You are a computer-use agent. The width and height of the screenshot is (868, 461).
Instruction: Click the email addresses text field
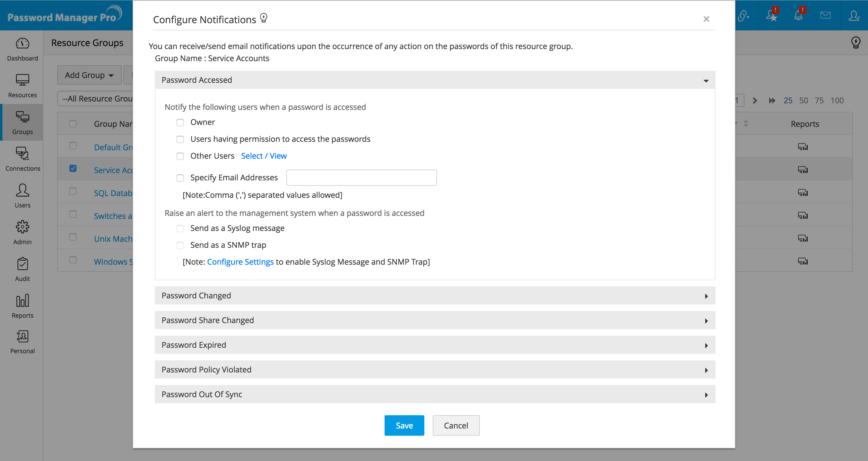361,178
